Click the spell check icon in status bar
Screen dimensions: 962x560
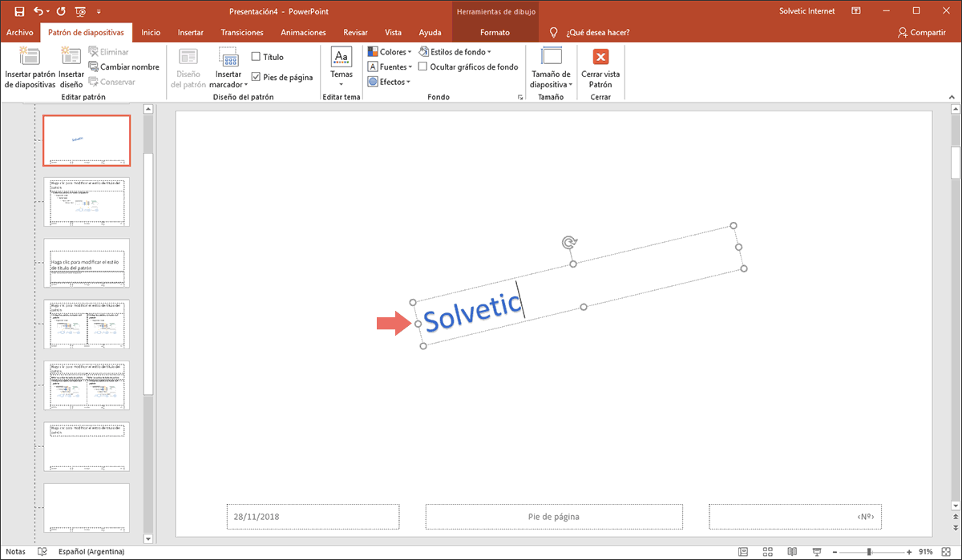click(43, 551)
